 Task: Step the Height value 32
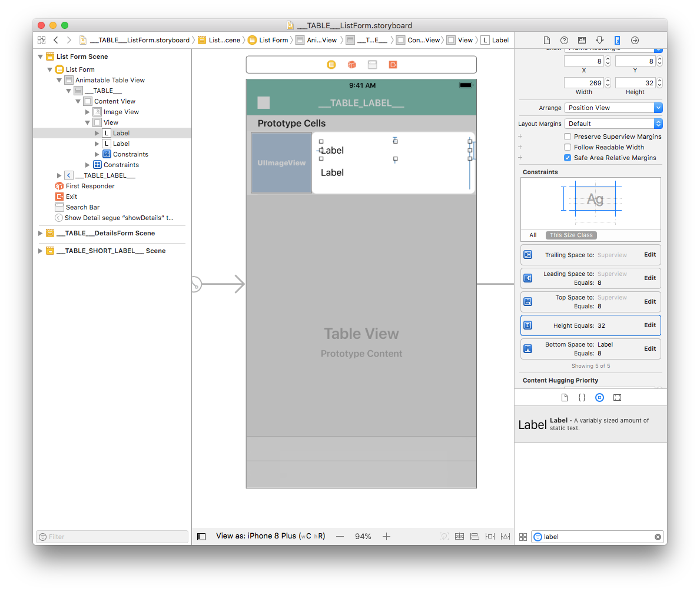(659, 83)
